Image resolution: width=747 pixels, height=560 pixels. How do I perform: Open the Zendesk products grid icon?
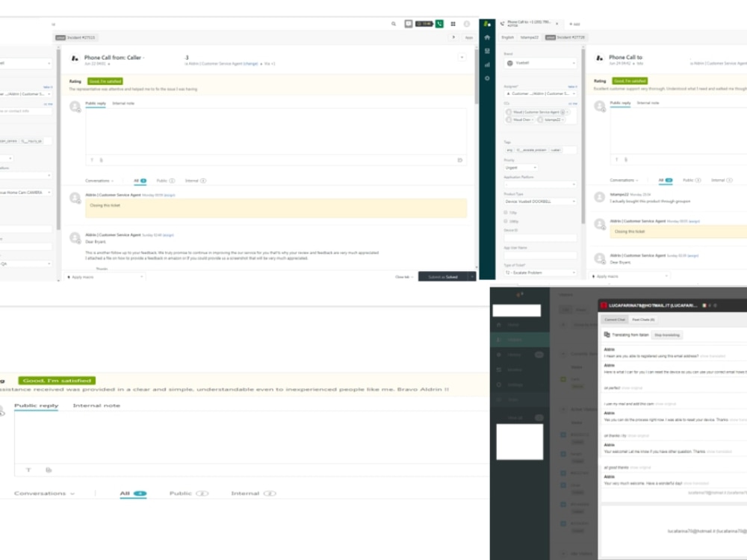click(453, 24)
